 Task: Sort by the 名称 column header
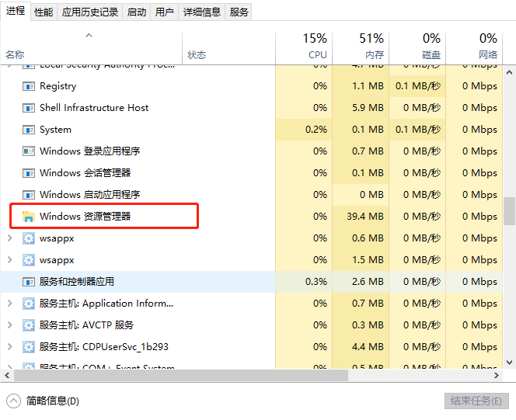[x=91, y=48]
